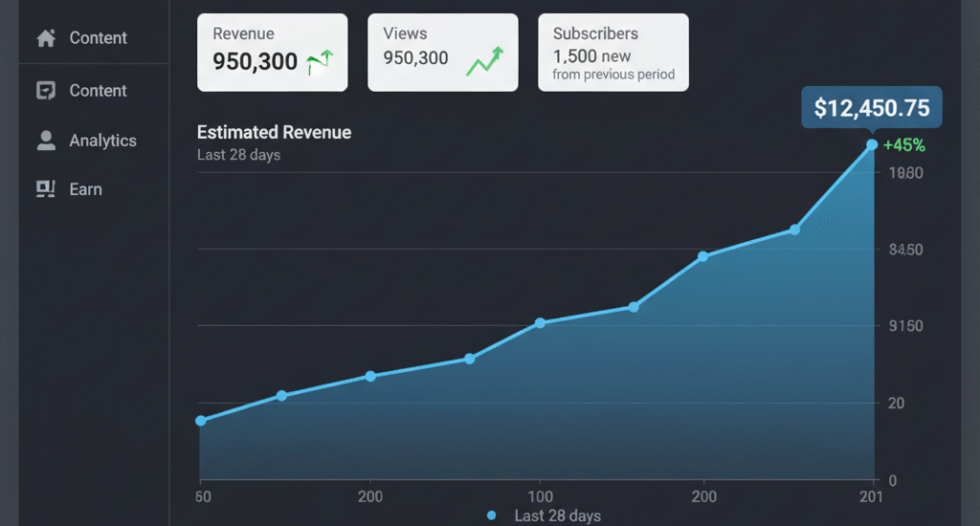Viewport: 980px width, 526px height.
Task: Open Last 28 days period under Estimated Revenue
Action: pos(238,154)
